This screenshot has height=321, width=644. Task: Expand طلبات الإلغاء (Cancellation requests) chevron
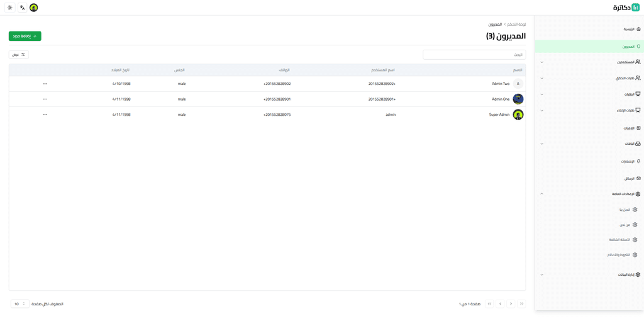point(541,111)
